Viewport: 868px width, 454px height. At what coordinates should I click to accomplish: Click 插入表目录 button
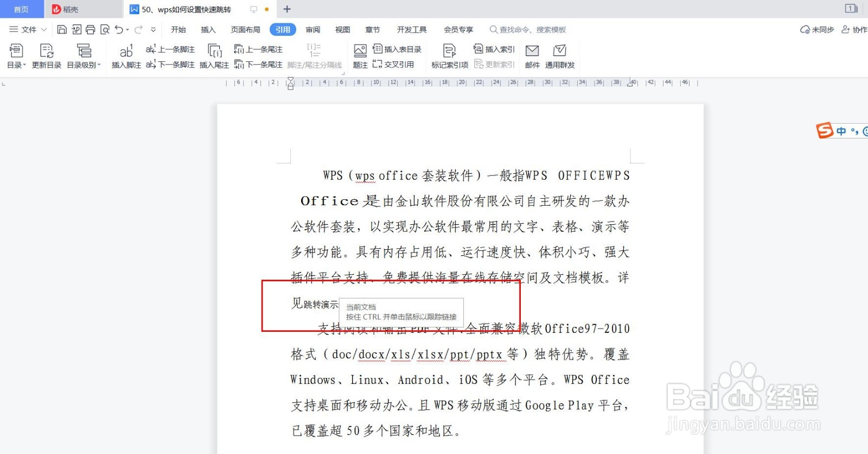coord(397,49)
